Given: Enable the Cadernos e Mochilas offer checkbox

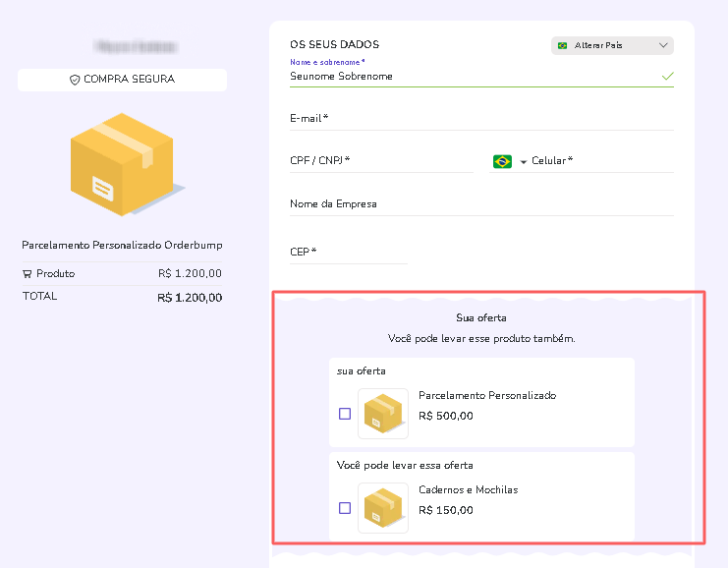Looking at the screenshot, I should tap(345, 508).
